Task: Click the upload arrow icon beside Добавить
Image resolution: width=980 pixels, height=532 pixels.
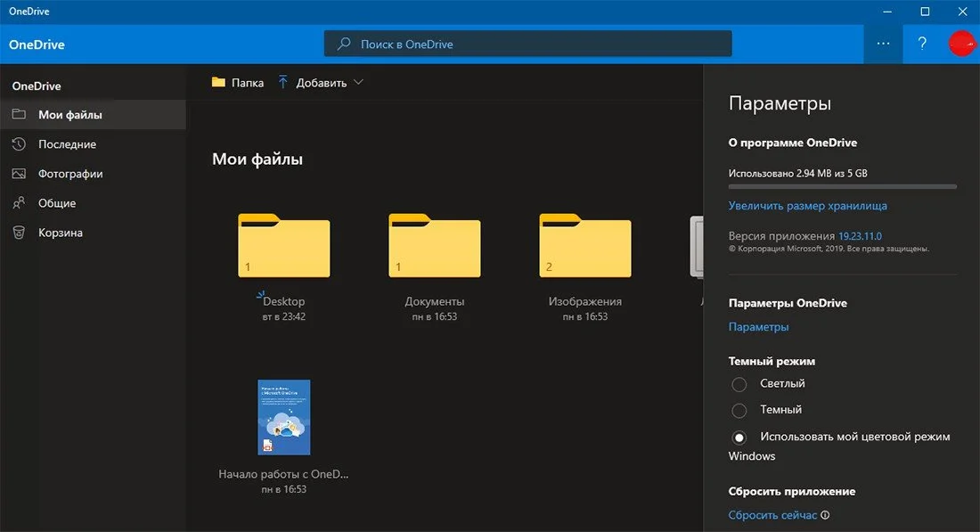Action: coord(283,82)
